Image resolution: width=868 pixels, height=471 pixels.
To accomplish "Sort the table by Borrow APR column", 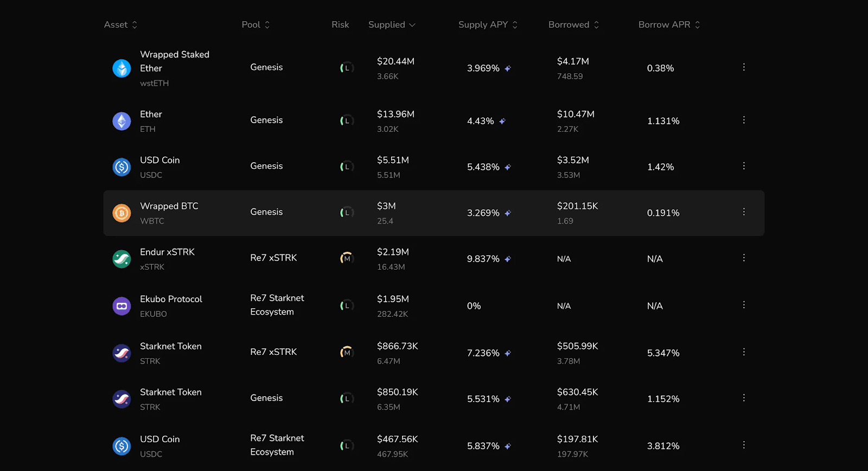I will pyautogui.click(x=669, y=25).
